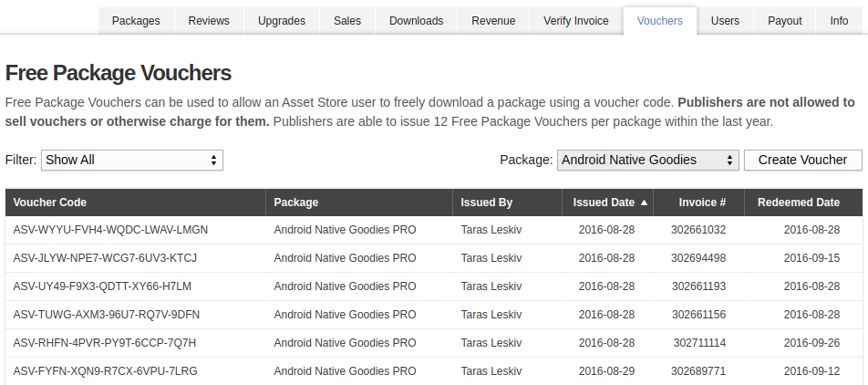Open the Package Android Native Goodies dropdown

(647, 160)
